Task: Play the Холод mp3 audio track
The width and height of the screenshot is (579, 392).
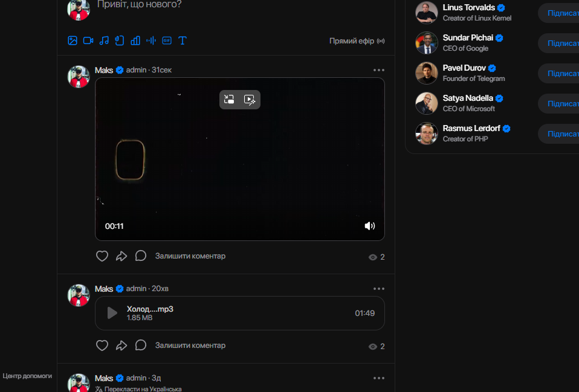Action: tap(112, 313)
